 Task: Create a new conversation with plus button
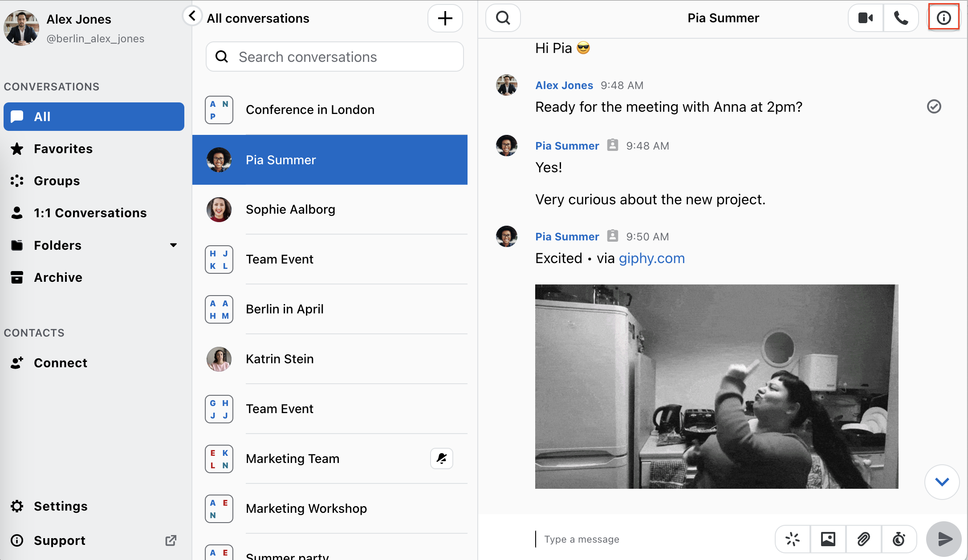tap(445, 18)
